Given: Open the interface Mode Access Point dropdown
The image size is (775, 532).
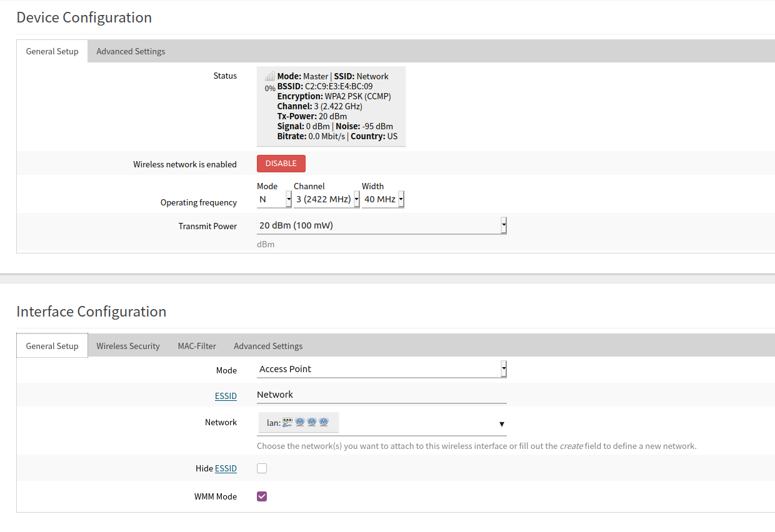Looking at the screenshot, I should tap(382, 369).
